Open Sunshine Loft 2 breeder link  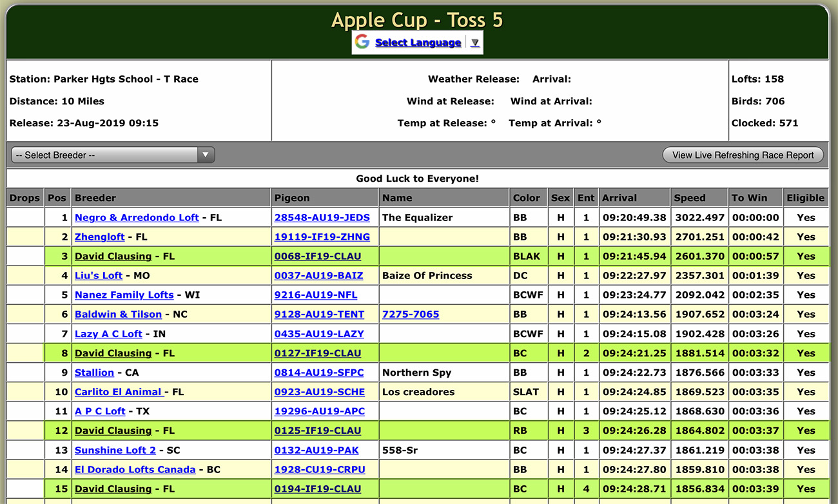click(115, 450)
